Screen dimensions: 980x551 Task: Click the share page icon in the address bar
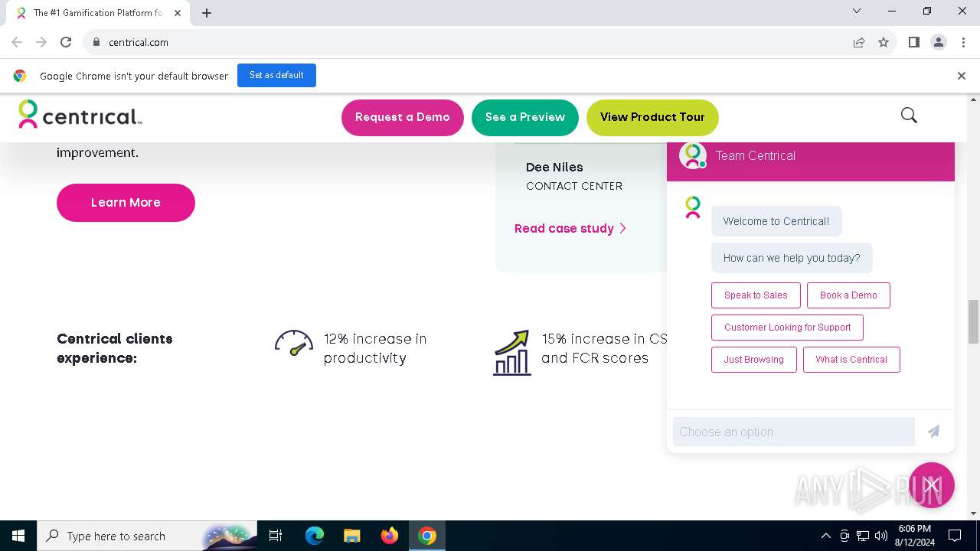(x=859, y=42)
